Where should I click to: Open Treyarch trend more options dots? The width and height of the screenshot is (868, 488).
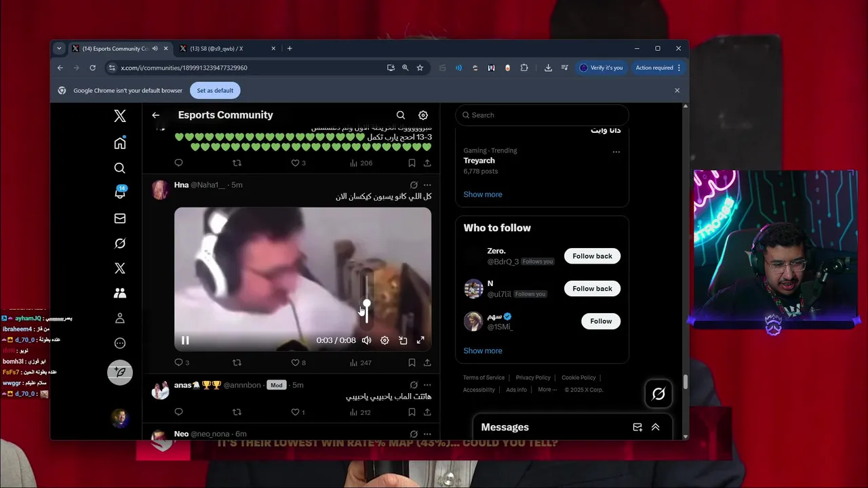616,151
